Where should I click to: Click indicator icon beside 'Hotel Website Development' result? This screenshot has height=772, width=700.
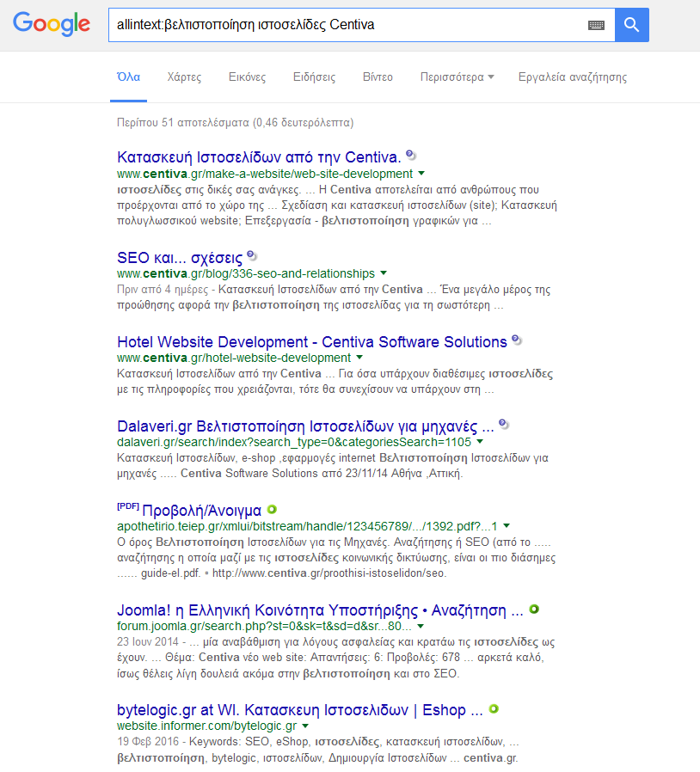516,340
